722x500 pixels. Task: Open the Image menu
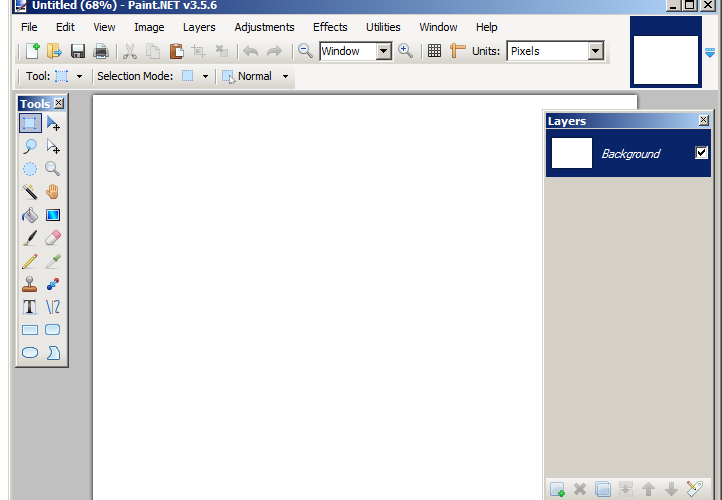point(149,27)
